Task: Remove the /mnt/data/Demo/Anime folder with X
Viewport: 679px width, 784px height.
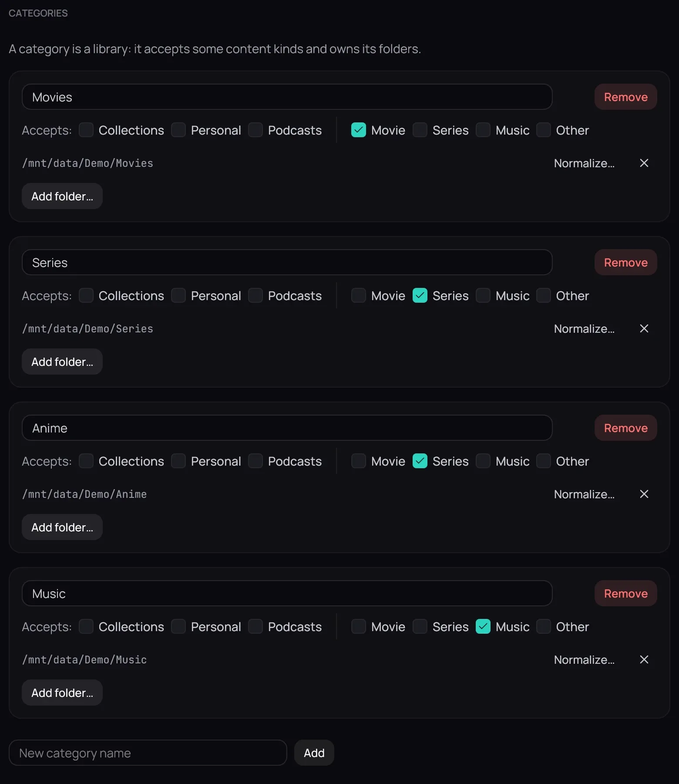Action: 644,494
